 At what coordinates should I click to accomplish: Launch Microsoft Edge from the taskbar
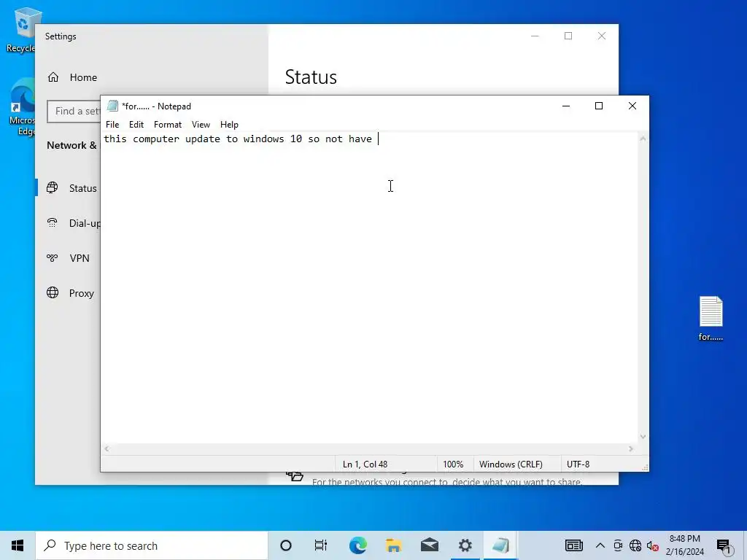[x=357, y=545]
